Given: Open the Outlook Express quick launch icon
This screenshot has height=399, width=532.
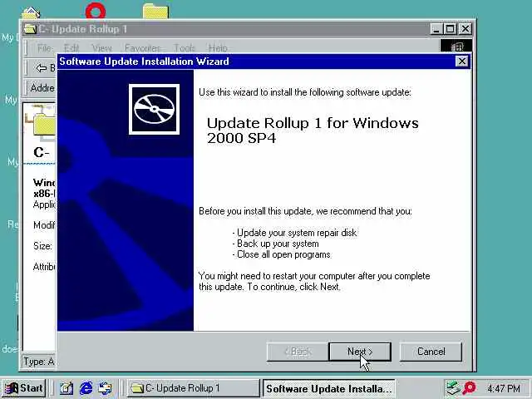Looking at the screenshot, I should pyautogui.click(x=106, y=388).
